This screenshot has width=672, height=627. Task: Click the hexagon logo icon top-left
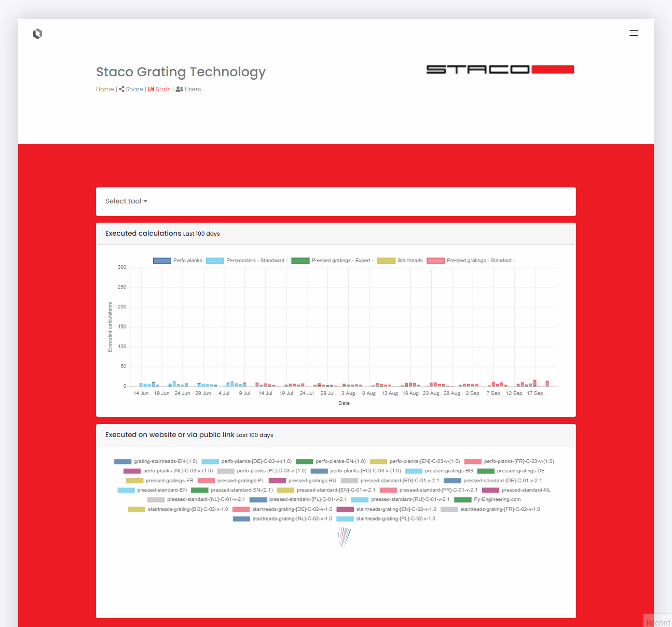tap(37, 34)
